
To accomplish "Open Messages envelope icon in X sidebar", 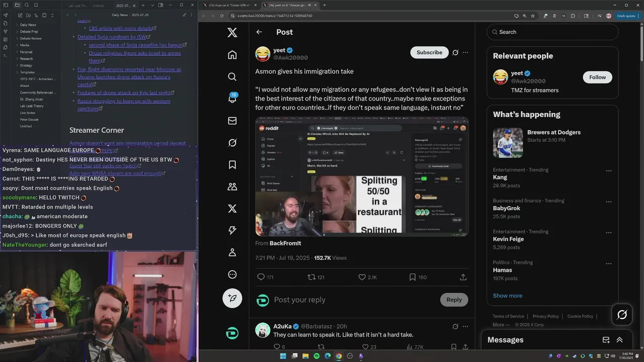I will click(x=232, y=121).
